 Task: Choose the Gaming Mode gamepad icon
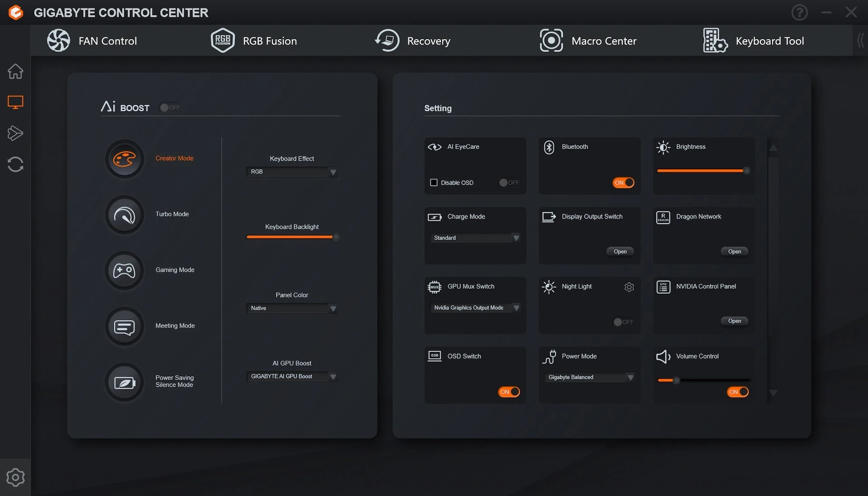[x=124, y=270]
